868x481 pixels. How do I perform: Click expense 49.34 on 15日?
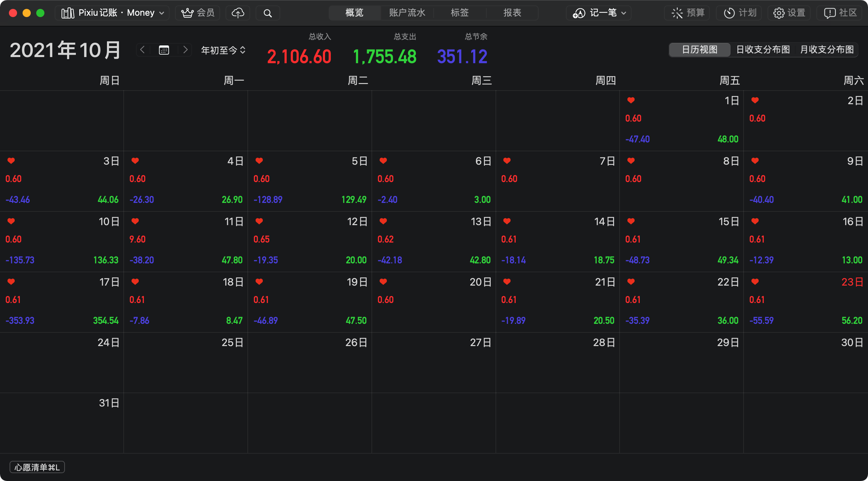coord(728,260)
